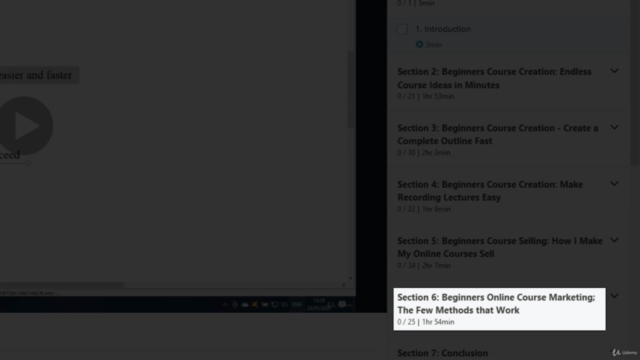Click the video's horizontal scrollbar
Viewport: 640px width, 360px height.
[61, 284]
